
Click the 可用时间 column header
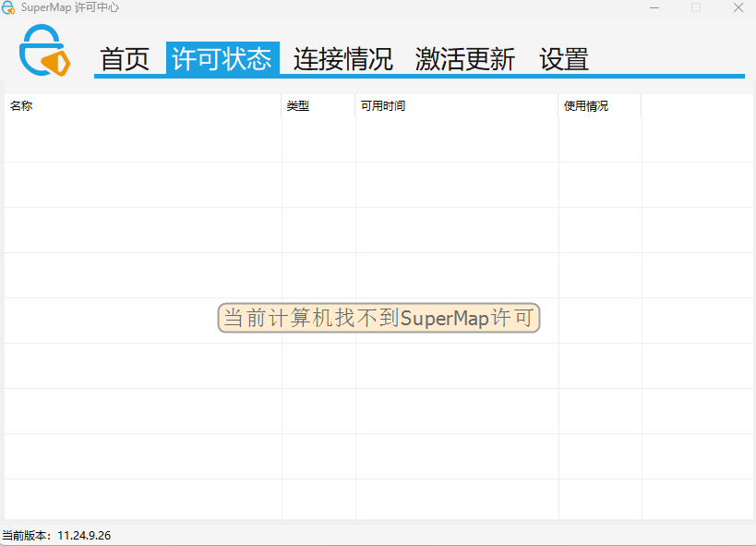(x=457, y=105)
